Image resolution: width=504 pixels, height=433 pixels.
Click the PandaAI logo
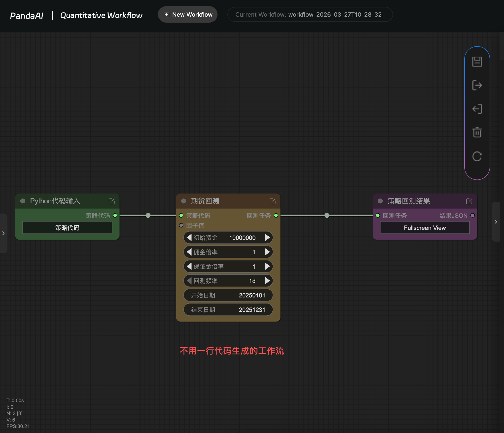pyautogui.click(x=27, y=15)
